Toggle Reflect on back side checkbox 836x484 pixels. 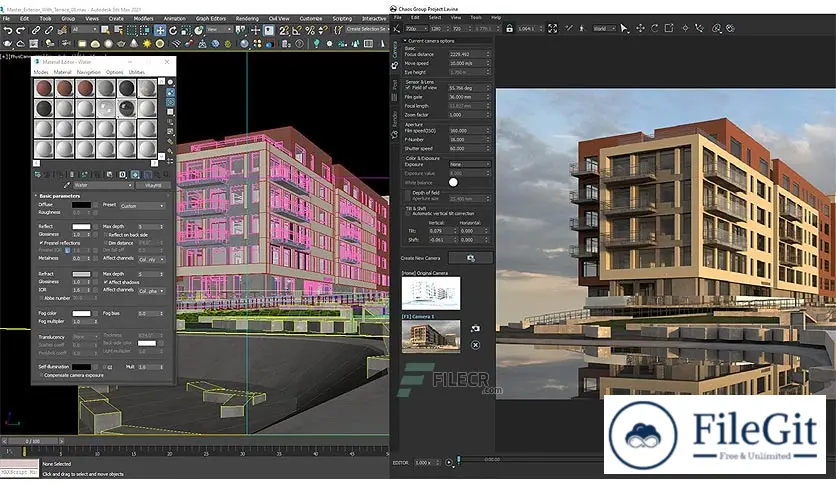106,235
